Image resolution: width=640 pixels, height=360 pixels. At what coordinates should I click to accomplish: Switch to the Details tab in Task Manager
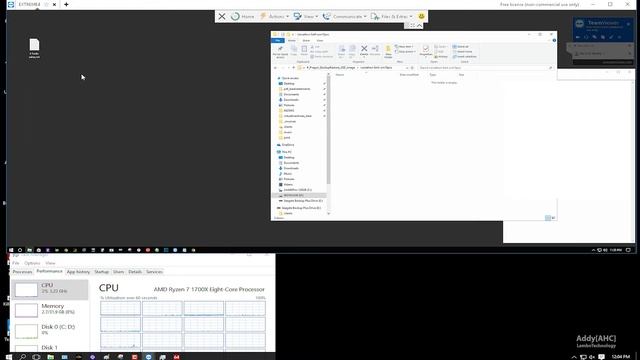click(x=135, y=271)
